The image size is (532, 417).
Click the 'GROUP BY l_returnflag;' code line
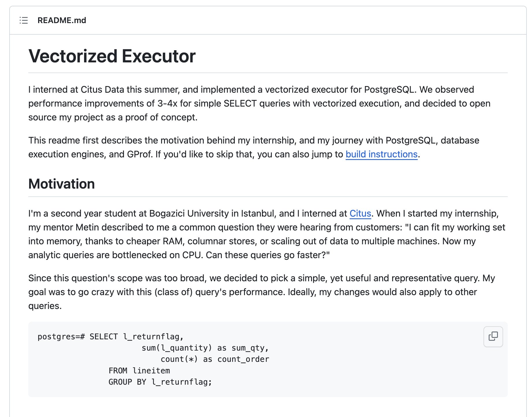(160, 382)
